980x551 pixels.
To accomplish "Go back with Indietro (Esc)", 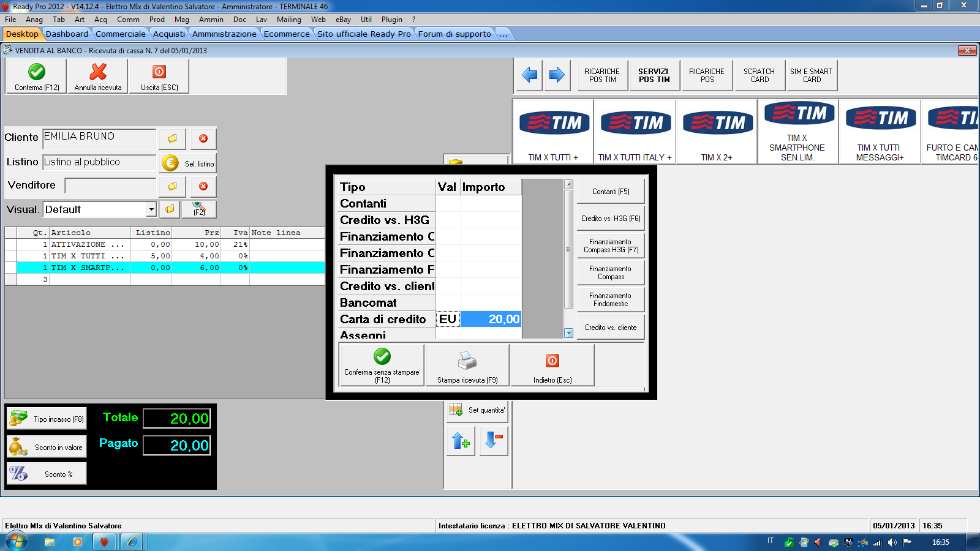I will tap(552, 365).
